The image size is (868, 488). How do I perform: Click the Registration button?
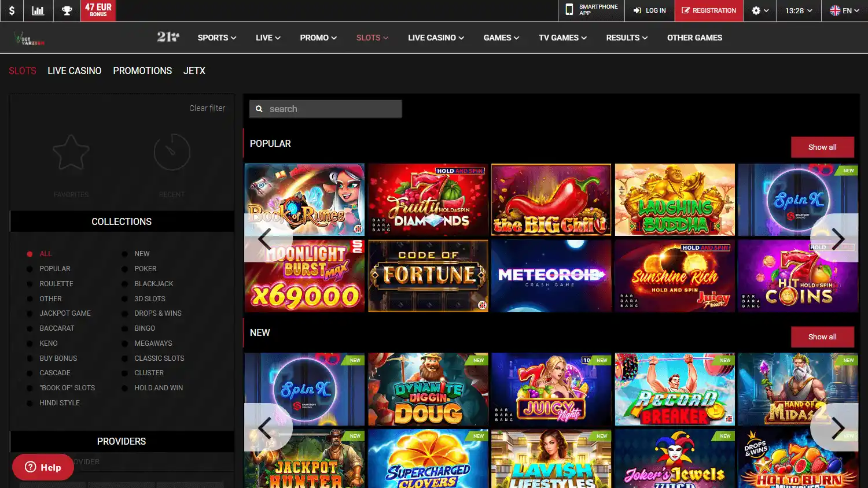pos(709,10)
